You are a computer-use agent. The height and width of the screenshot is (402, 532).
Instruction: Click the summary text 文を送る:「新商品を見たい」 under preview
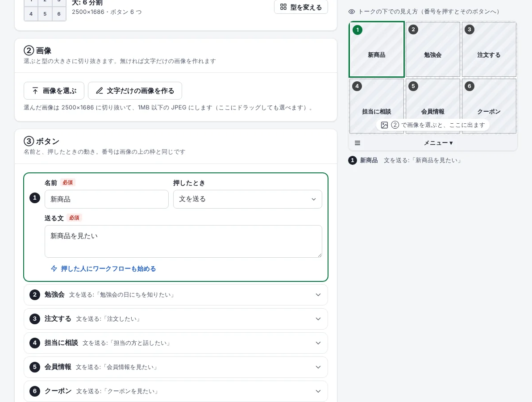[x=422, y=160]
